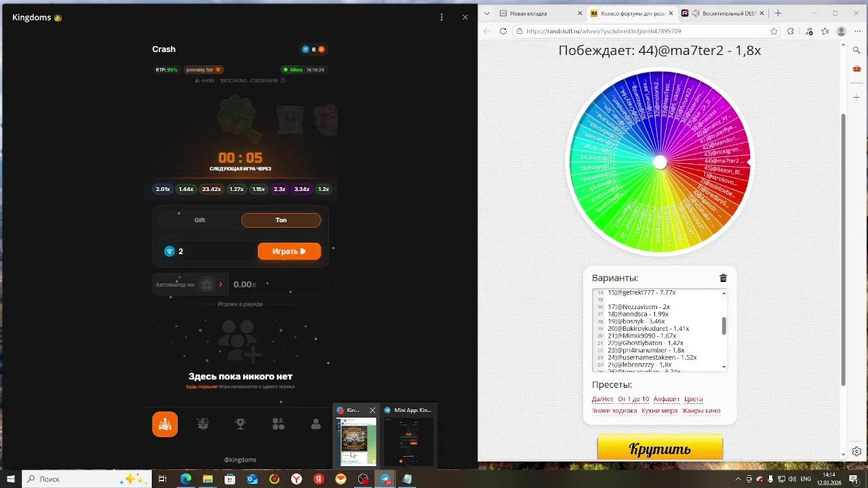Open the browser tab list dropdown

point(486,13)
